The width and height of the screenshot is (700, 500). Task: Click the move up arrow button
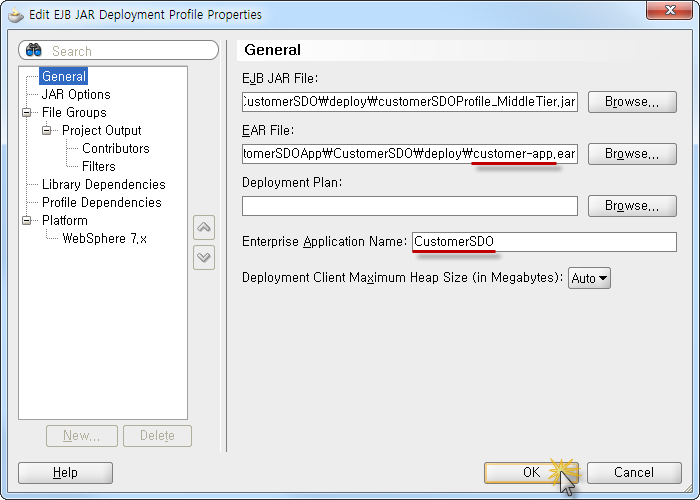pyautogui.click(x=204, y=228)
